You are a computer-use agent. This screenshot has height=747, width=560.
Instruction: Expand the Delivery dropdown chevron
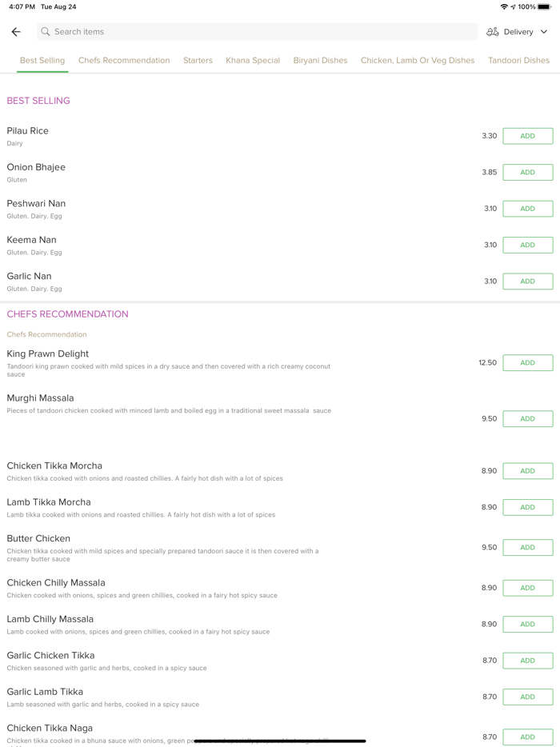pos(544,32)
